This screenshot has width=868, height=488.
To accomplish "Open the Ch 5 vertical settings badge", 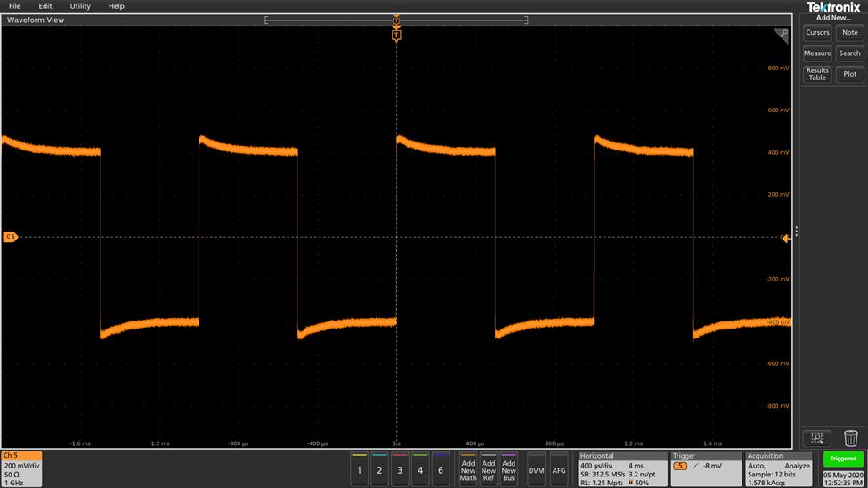I will click(21, 468).
